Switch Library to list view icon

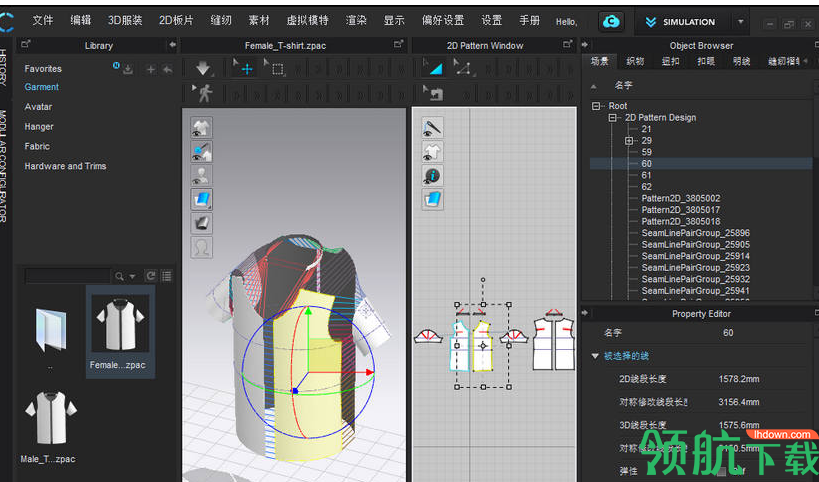[x=167, y=276]
